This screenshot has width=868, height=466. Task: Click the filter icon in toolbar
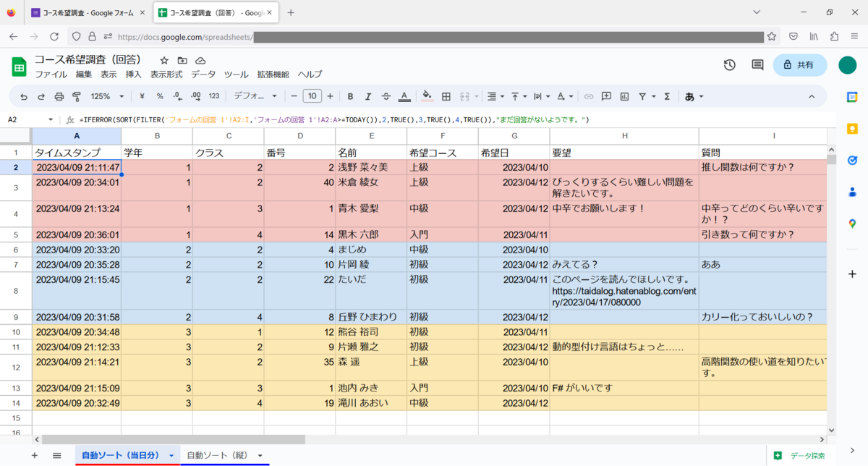[x=642, y=96]
